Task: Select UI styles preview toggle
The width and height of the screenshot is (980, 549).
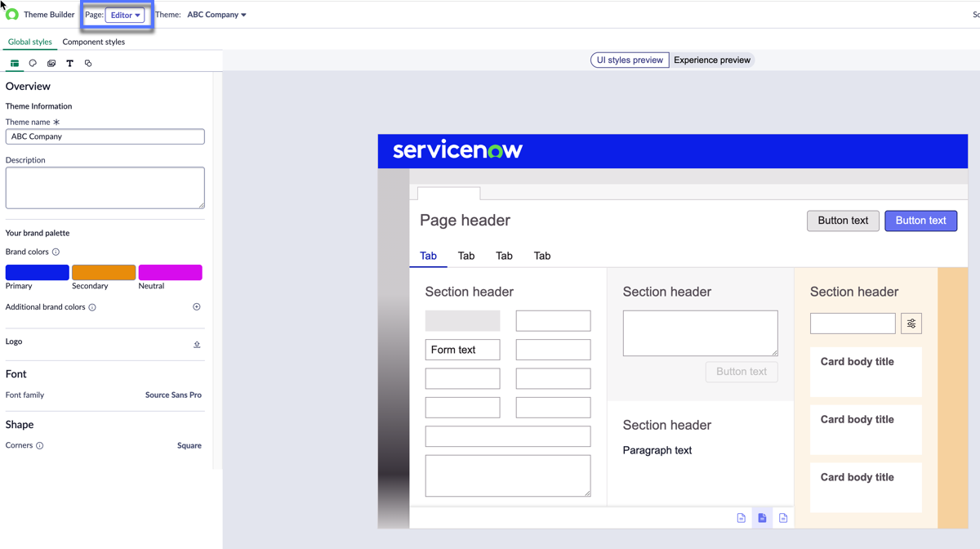Action: tap(630, 60)
